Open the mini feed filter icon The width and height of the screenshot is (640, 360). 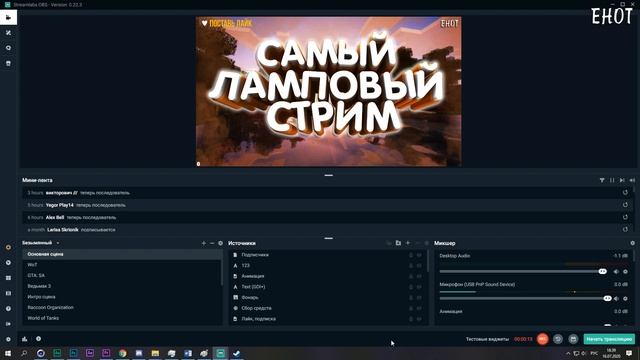pyautogui.click(x=602, y=180)
